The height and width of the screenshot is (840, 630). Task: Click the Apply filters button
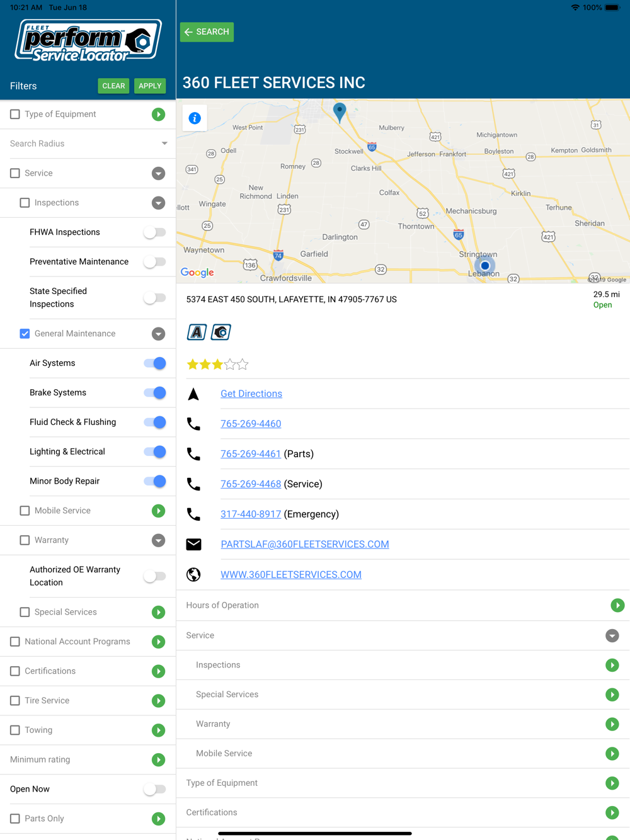pos(150,86)
